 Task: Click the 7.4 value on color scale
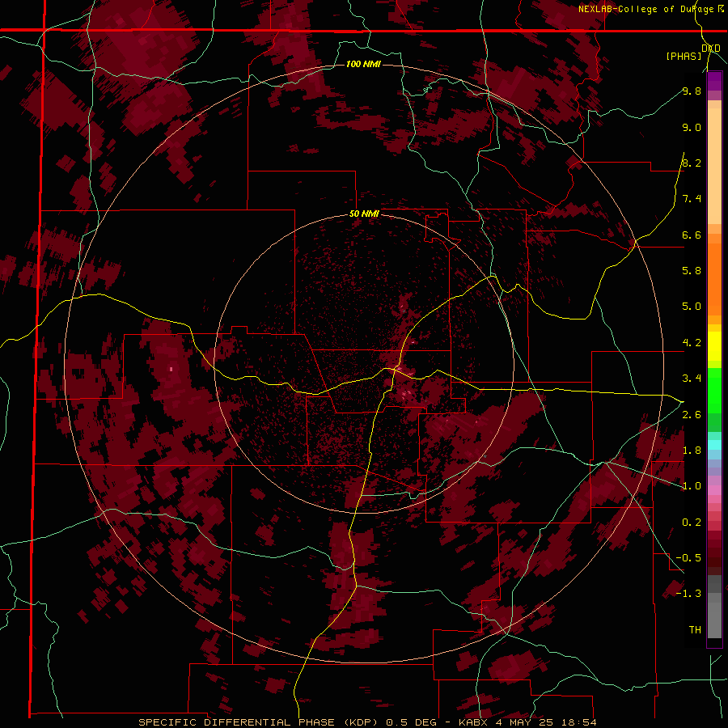pos(692,199)
